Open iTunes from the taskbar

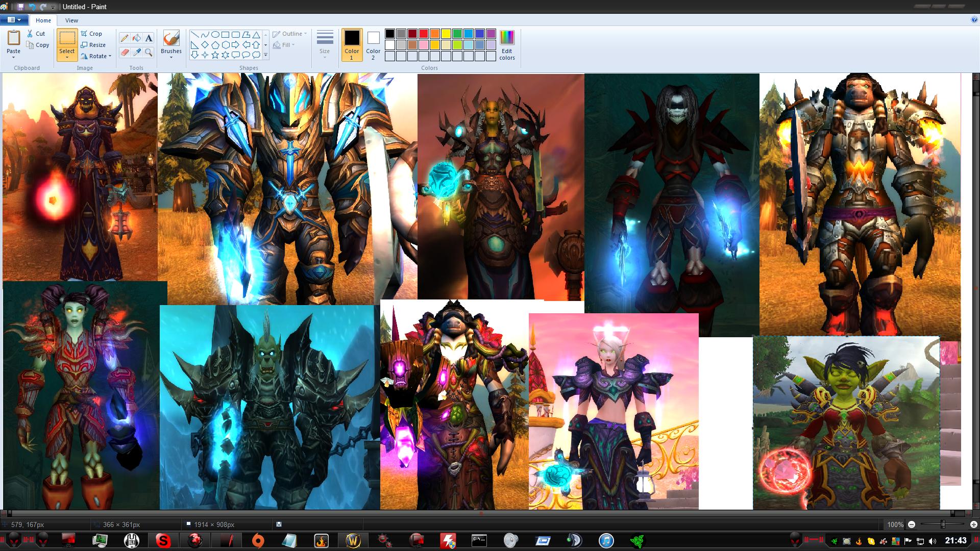(606, 540)
